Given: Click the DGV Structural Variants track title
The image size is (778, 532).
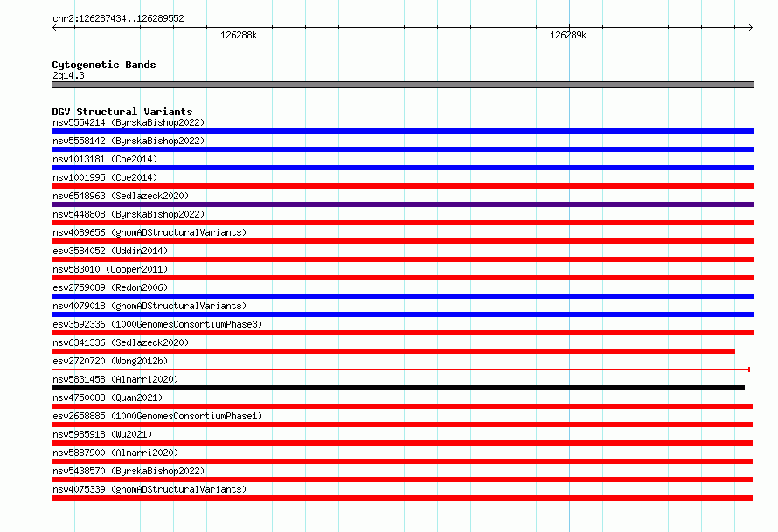Looking at the screenshot, I should tap(122, 112).
